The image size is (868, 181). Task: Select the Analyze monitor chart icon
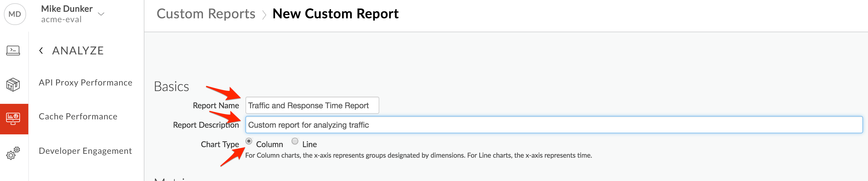[13, 119]
